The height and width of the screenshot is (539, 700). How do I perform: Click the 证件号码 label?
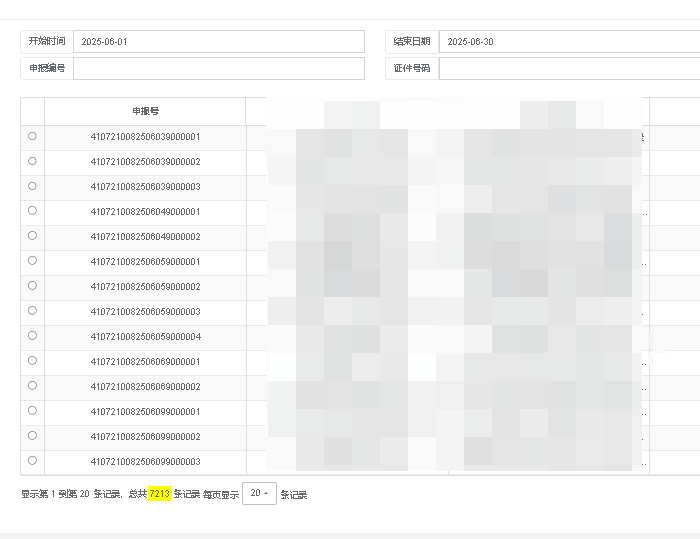pos(412,68)
